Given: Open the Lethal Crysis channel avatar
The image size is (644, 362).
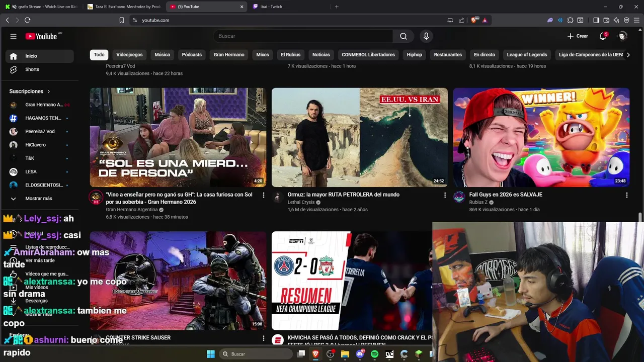Looking at the screenshot, I should pos(278,197).
